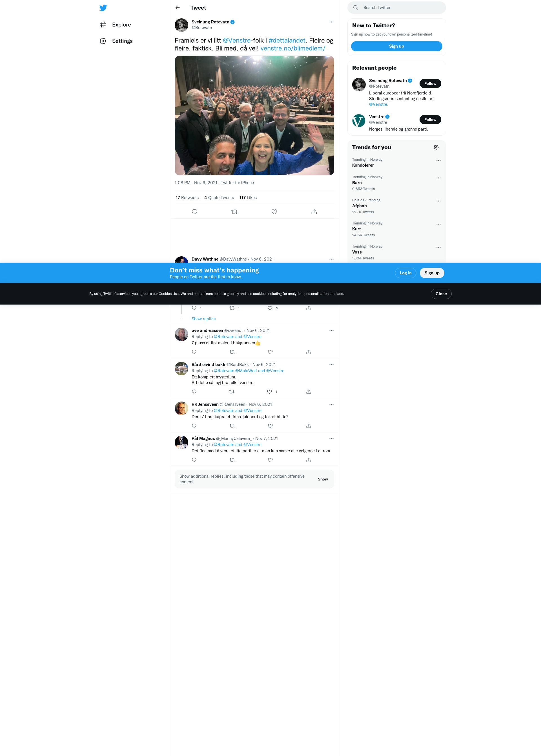Screen dimensions: 541x756
Task: Open more options on Pål Magnus's reply
Action: [x=331, y=439]
